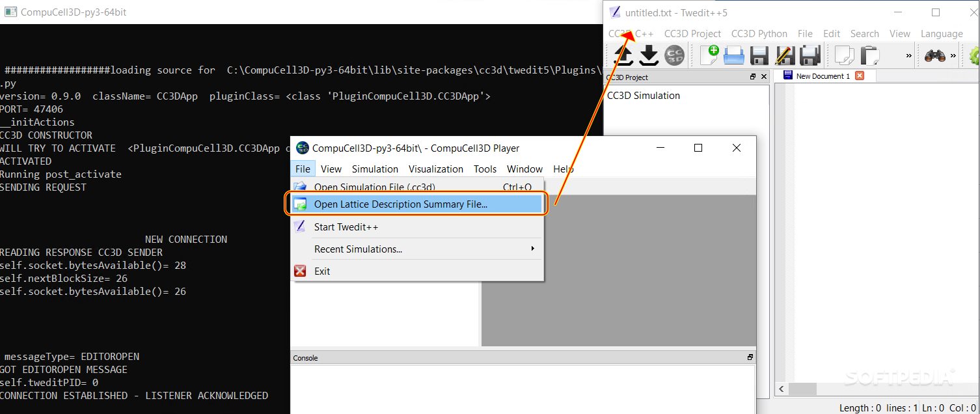Choose Start Twedit++ from File menu
This screenshot has height=414, width=980.
(417, 227)
